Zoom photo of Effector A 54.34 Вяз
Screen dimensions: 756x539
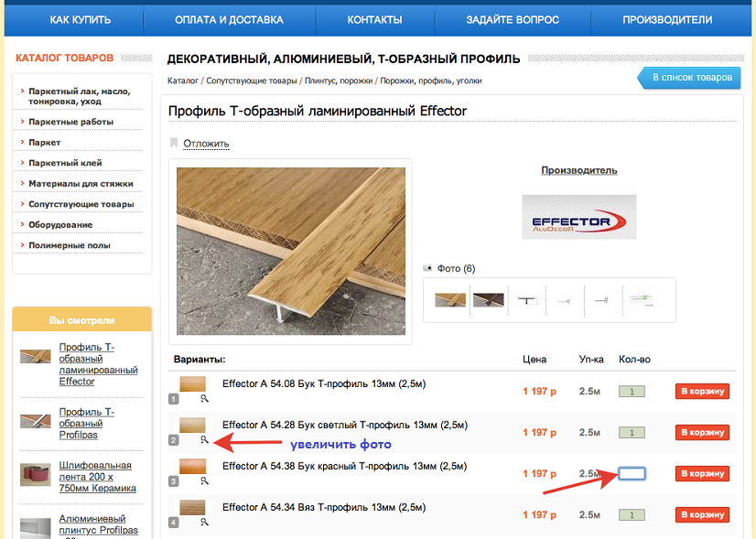[x=204, y=523]
